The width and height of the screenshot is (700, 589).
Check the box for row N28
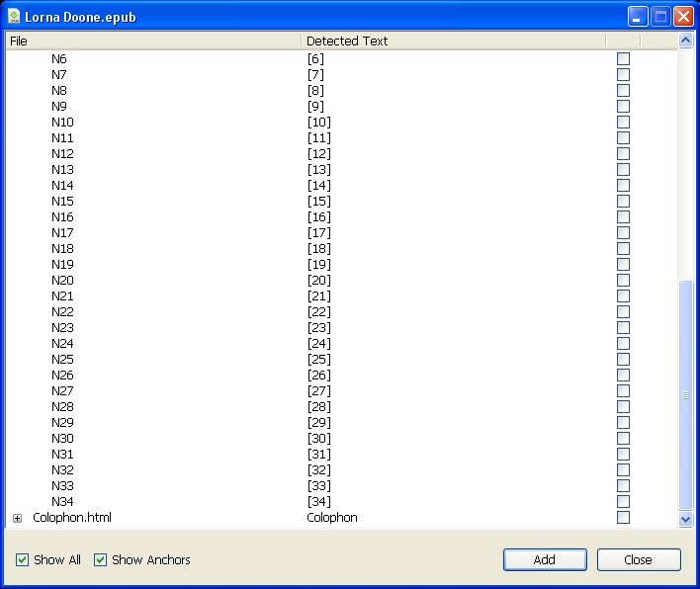coord(623,406)
